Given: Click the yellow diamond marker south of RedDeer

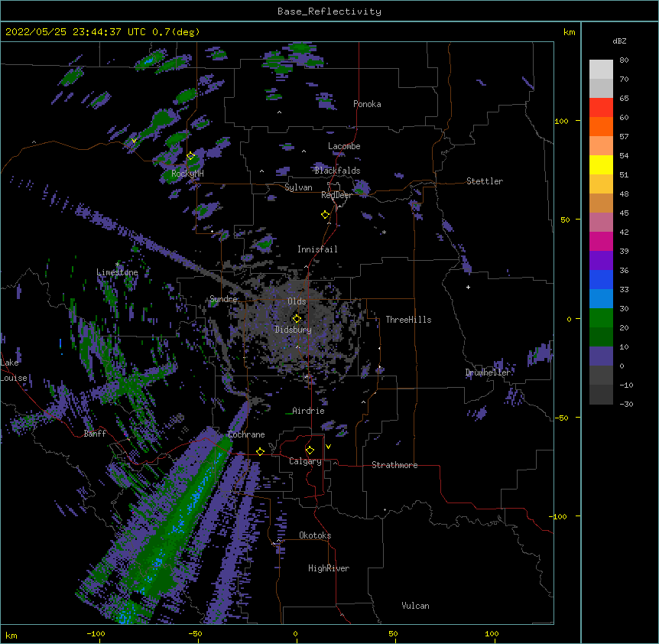Looking at the screenshot, I should (326, 215).
